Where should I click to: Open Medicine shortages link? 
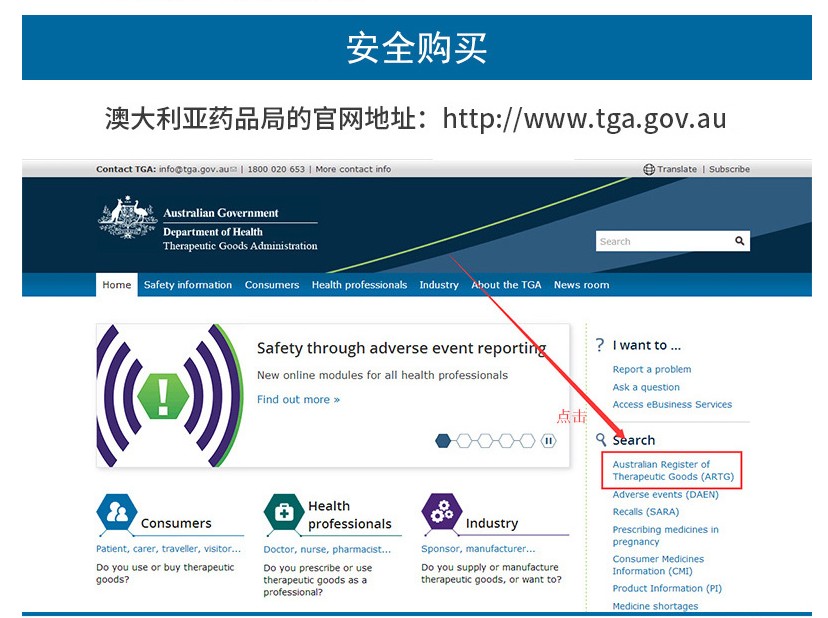[x=655, y=606]
